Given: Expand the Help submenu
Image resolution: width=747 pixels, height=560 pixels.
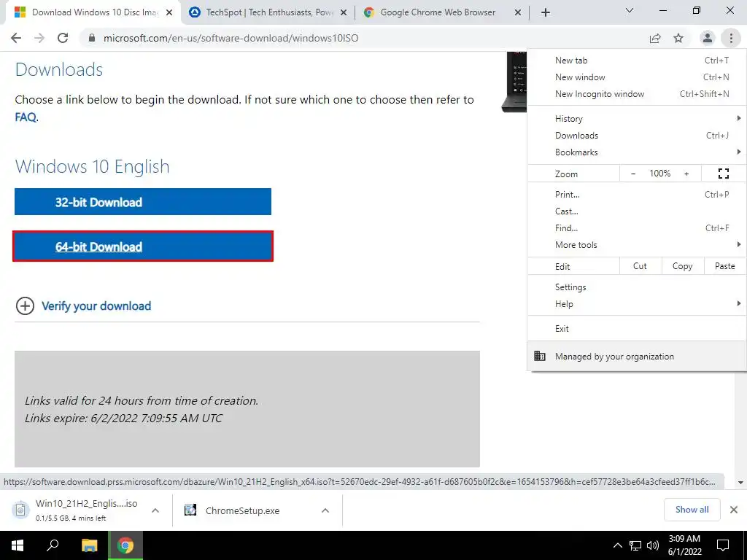Looking at the screenshot, I should pyautogui.click(x=636, y=304).
